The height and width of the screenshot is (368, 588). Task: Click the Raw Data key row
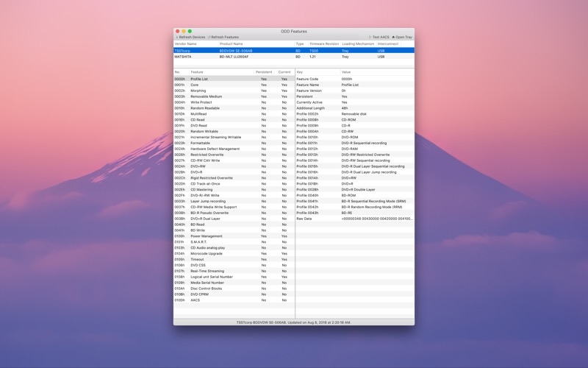click(355, 219)
